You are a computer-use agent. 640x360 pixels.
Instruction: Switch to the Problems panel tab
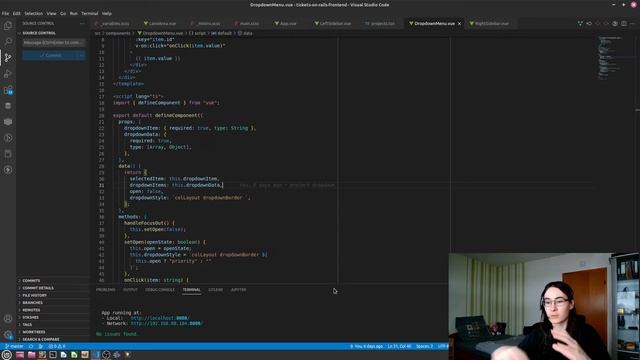(x=105, y=290)
